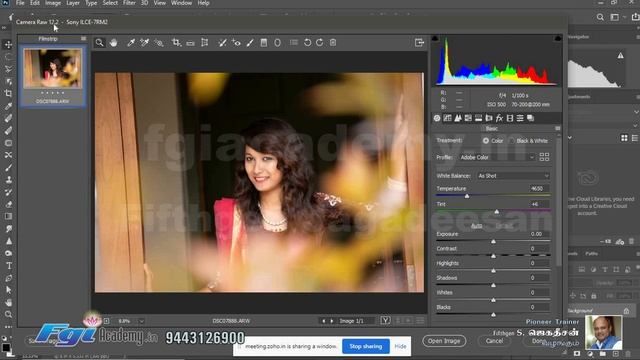Toggle the before/after Y view button
Screen dimensions: 640x360
[x=385, y=320]
